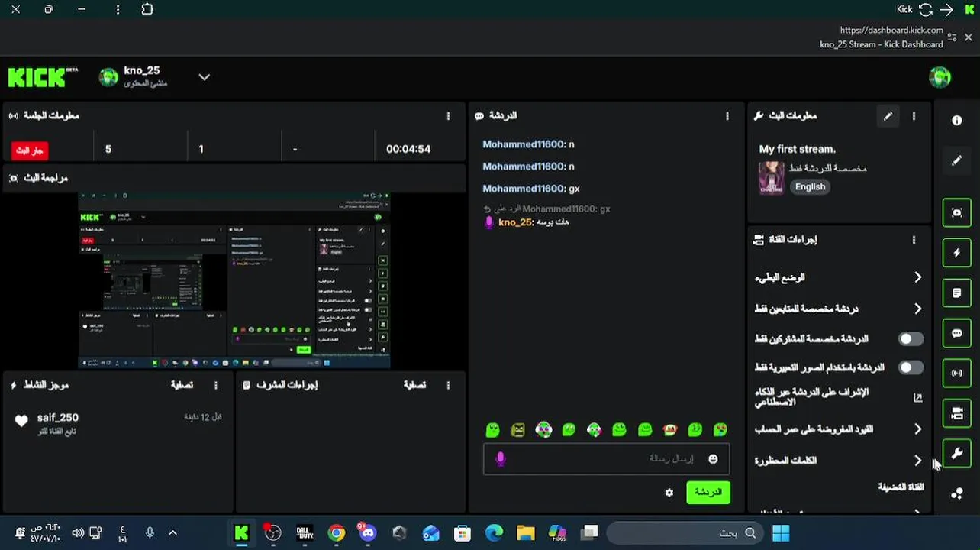Open session info panel three-dot menu
Image resolution: width=980 pixels, height=550 pixels.
pos(448,116)
